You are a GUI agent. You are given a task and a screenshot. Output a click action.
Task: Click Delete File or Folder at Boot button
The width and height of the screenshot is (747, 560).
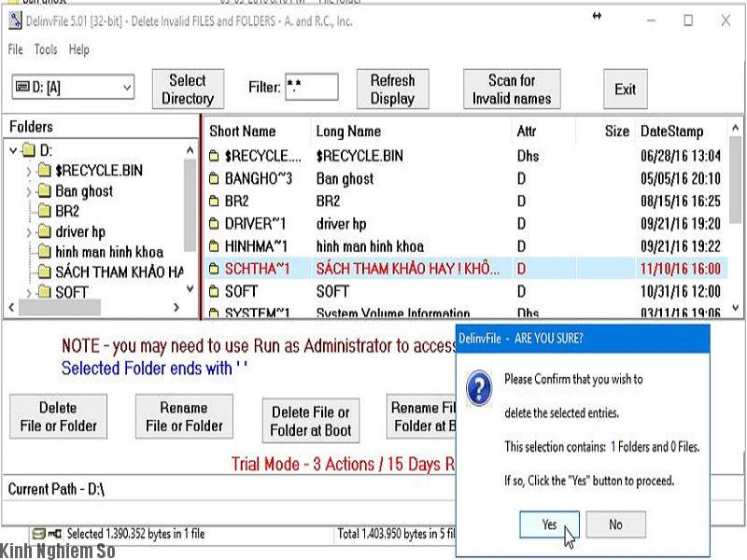(x=311, y=421)
